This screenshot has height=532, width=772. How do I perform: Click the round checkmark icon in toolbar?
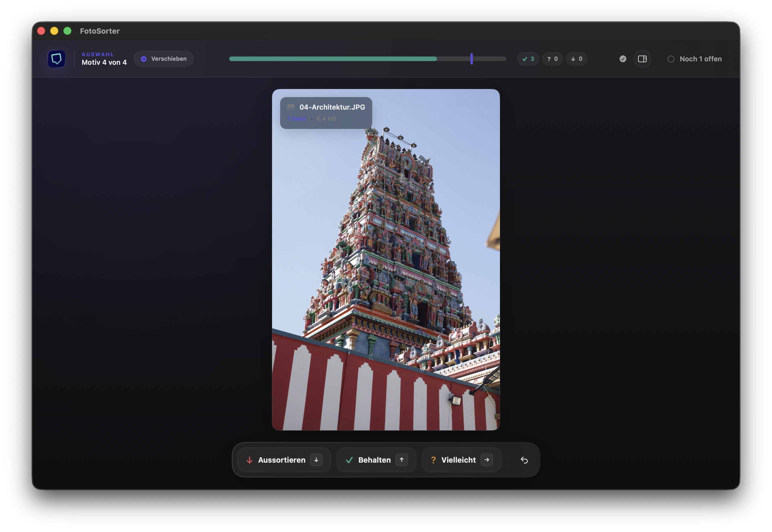click(x=623, y=59)
